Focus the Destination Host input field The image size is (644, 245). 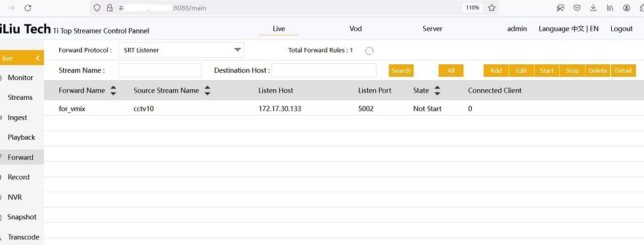324,70
